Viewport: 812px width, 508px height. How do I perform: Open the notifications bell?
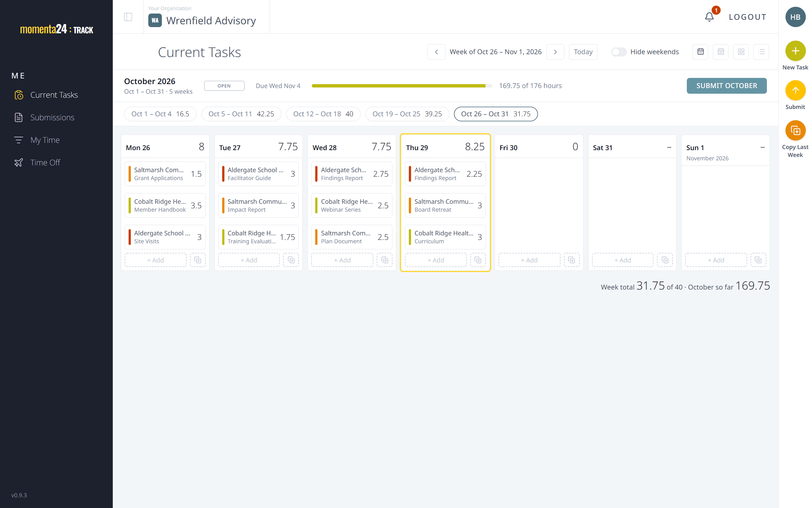709,17
